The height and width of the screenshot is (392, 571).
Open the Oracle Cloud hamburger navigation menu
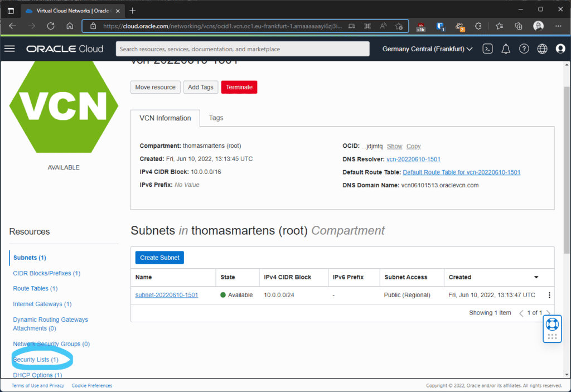pos(9,49)
